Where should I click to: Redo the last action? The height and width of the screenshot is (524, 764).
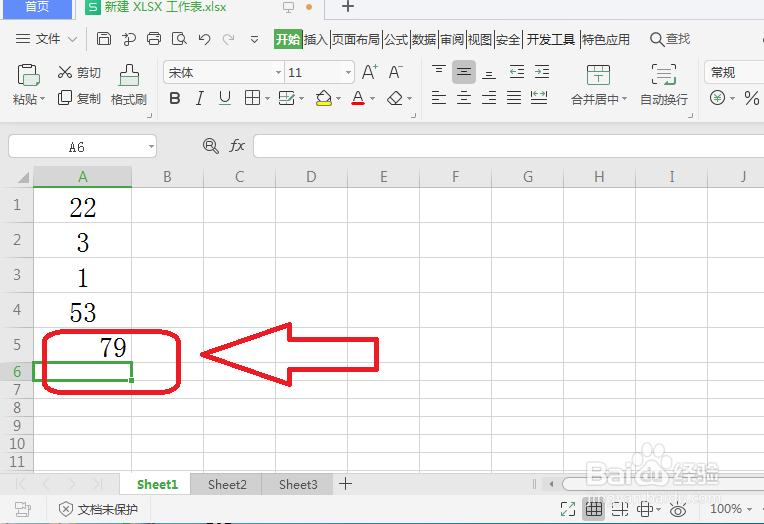click(229, 39)
